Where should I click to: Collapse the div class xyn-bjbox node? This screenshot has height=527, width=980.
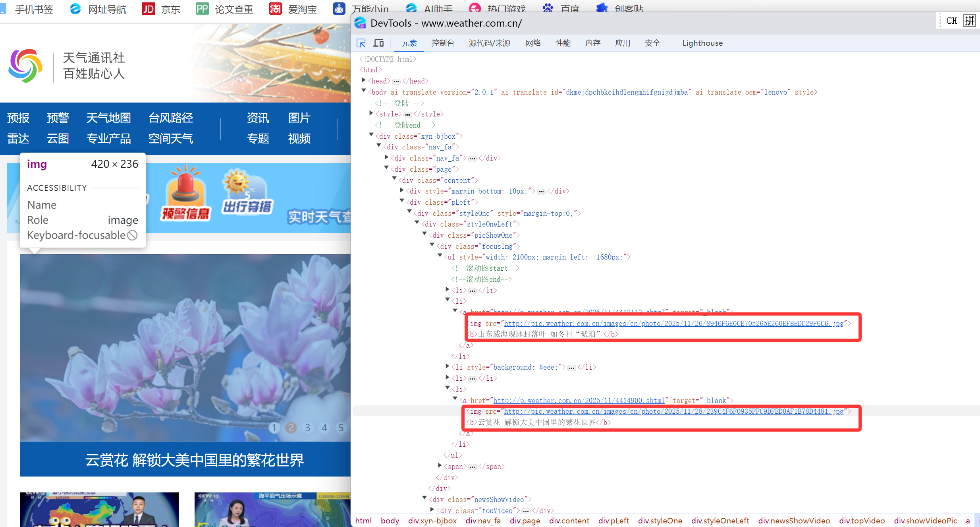click(x=371, y=136)
